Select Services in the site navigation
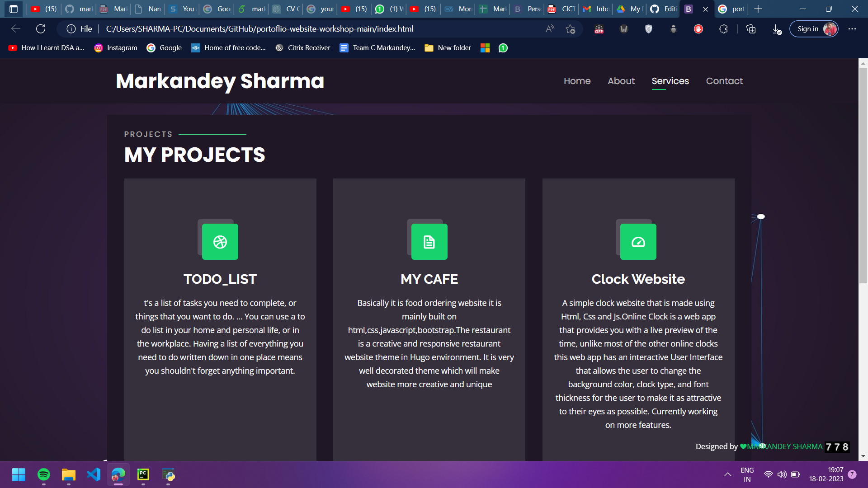The image size is (868, 488). tap(670, 81)
